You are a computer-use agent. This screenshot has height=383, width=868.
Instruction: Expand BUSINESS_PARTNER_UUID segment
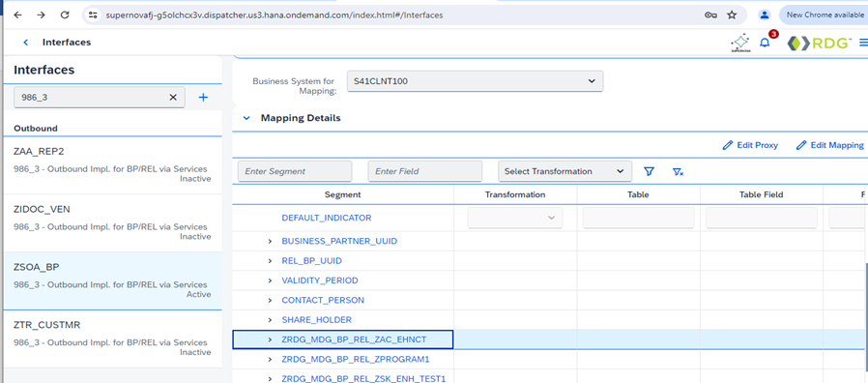pyautogui.click(x=270, y=242)
